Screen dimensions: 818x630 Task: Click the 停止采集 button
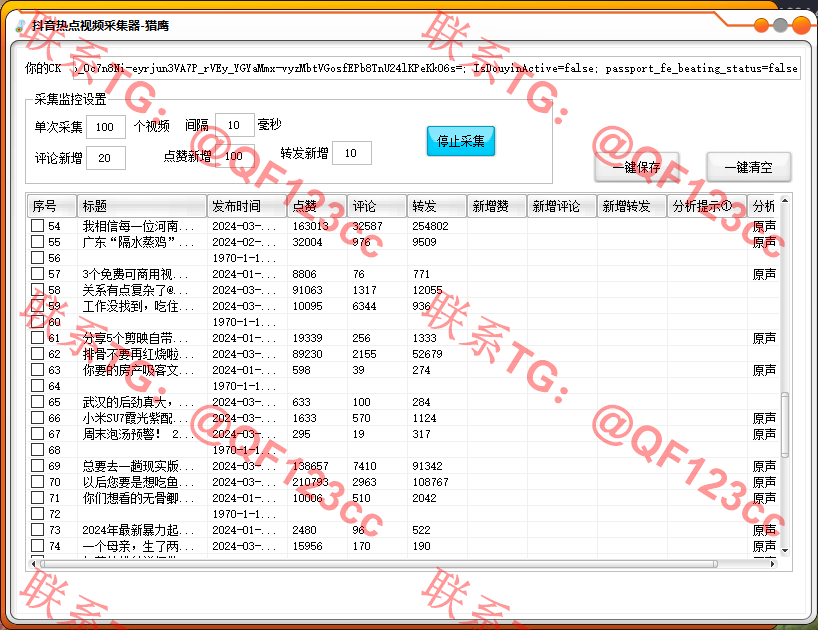(x=461, y=141)
